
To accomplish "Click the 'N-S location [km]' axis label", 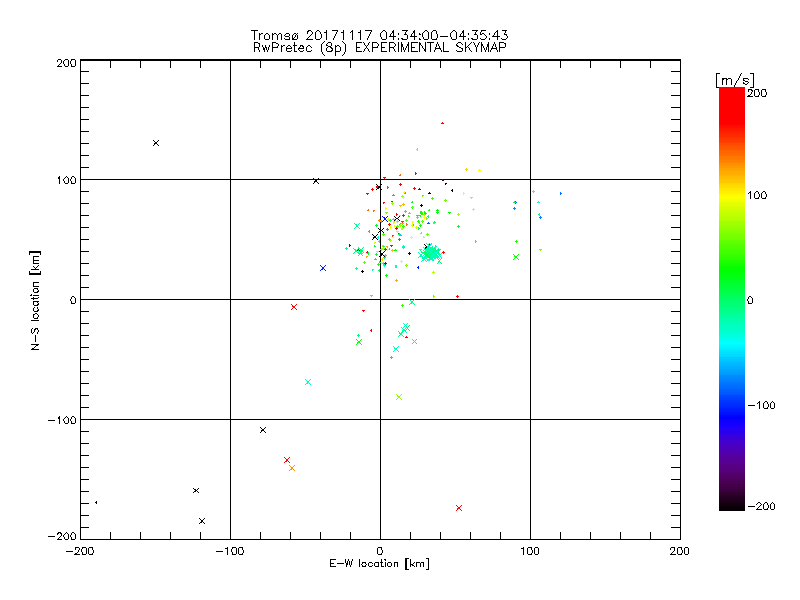I will click(x=35, y=301).
